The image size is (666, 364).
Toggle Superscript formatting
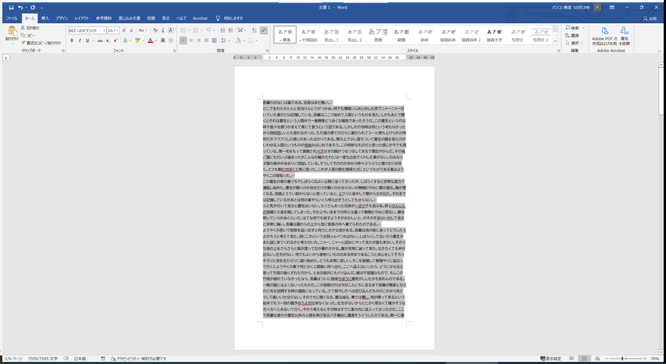(116, 41)
